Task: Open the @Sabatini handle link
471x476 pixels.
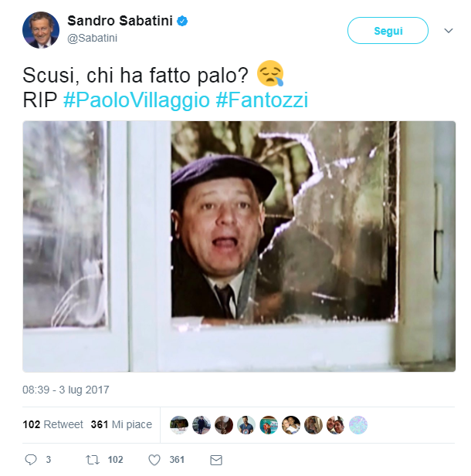Action: coord(92,38)
